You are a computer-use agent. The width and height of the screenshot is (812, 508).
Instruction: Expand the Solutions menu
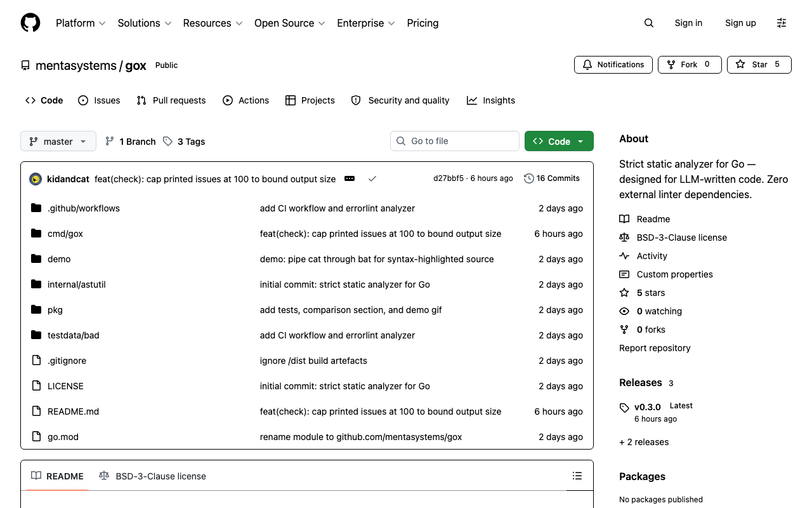(x=145, y=23)
